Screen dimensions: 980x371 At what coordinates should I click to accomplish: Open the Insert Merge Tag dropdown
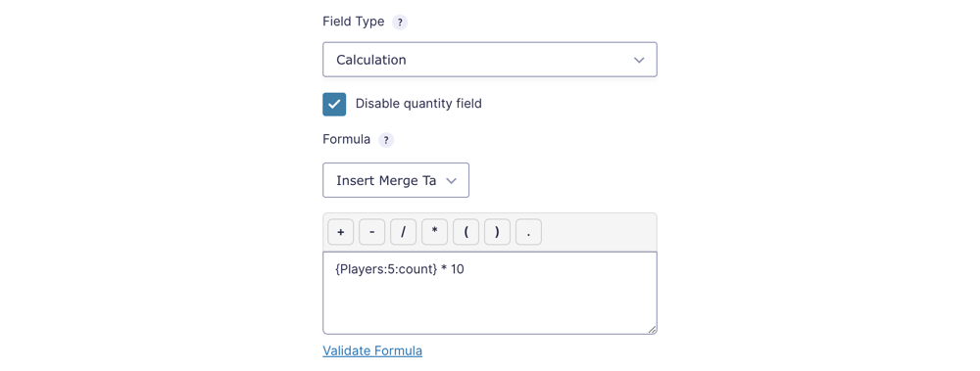click(396, 180)
